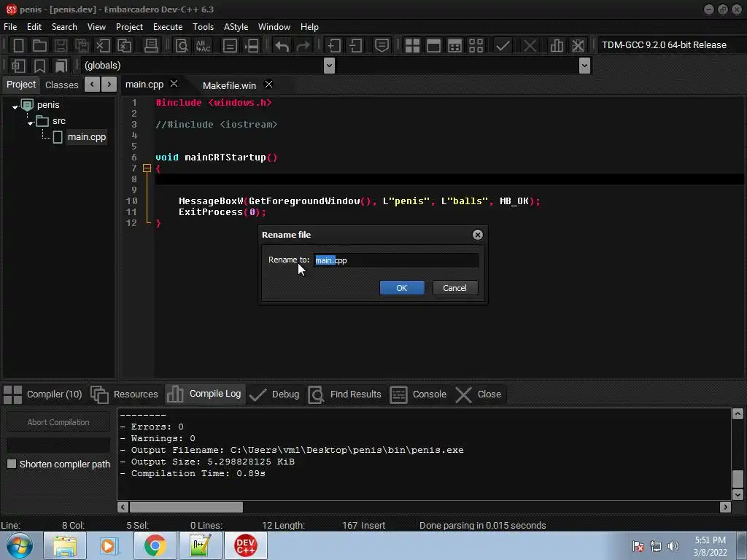Open the Search menu
The width and height of the screenshot is (747, 560).
click(x=64, y=27)
